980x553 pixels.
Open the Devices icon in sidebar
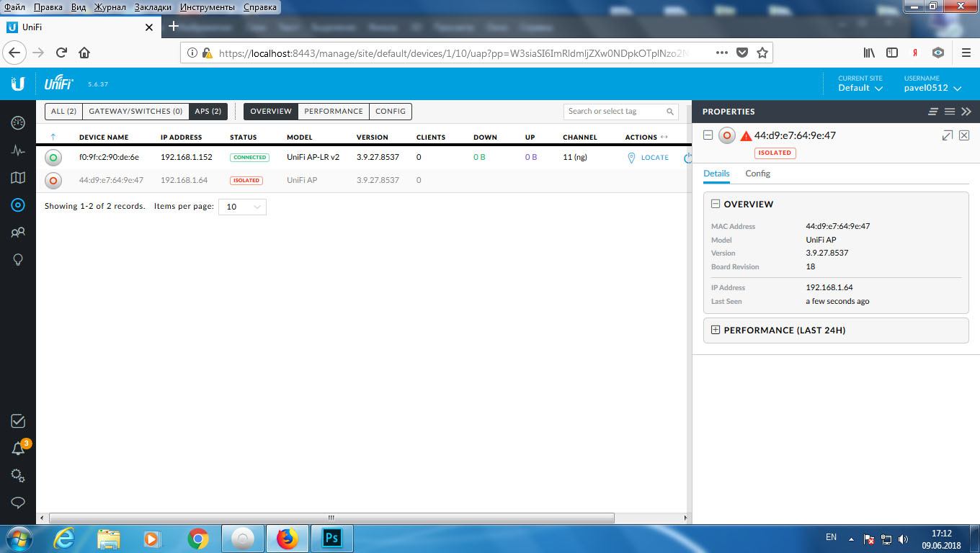(x=18, y=205)
